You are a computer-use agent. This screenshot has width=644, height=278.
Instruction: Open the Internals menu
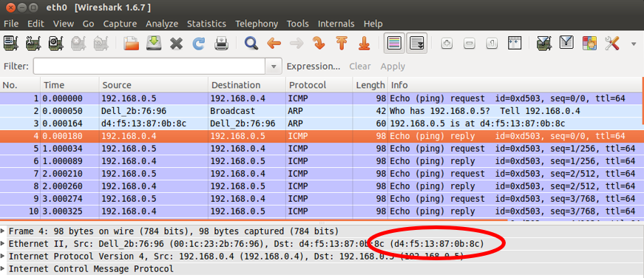[x=336, y=24]
